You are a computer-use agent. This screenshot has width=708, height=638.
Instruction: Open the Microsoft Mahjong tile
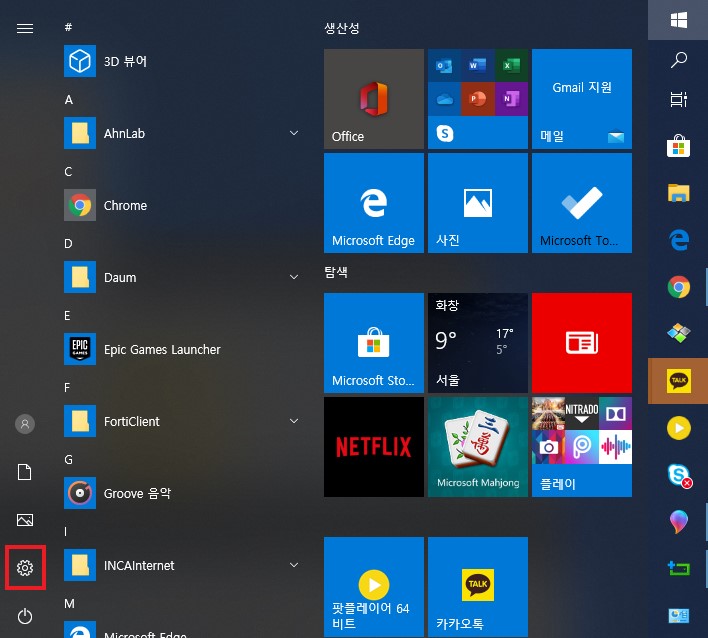point(478,447)
